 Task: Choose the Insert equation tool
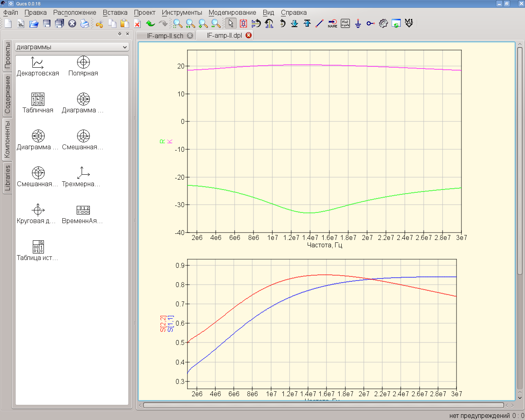click(345, 23)
